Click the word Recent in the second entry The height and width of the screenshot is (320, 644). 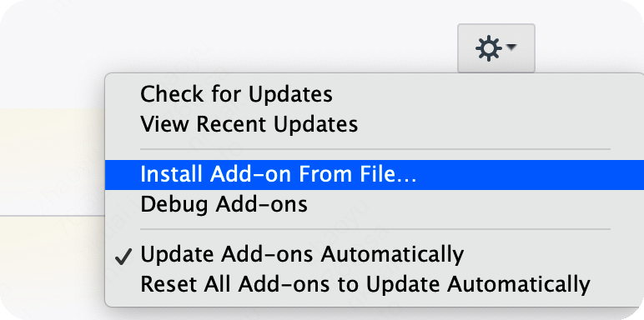coord(232,124)
